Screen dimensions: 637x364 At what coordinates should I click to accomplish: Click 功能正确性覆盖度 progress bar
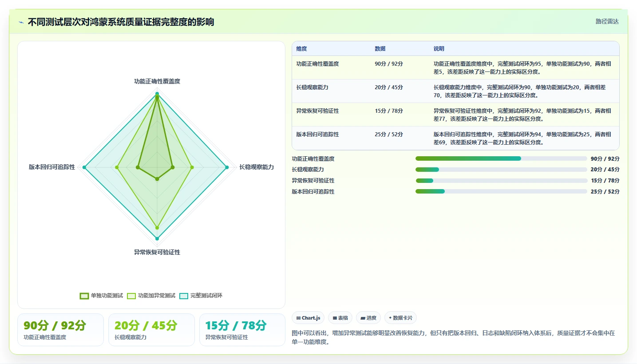coord(501,158)
